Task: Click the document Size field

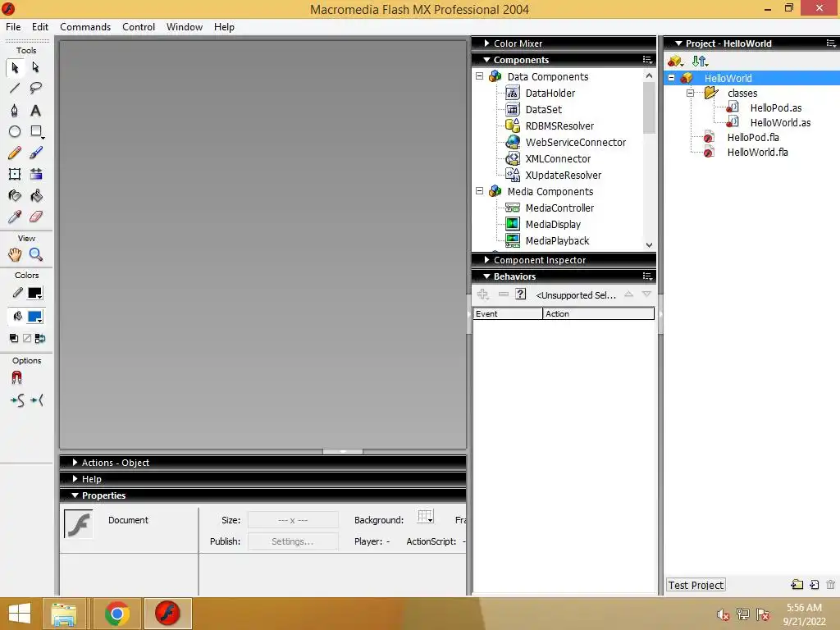Action: (x=293, y=519)
